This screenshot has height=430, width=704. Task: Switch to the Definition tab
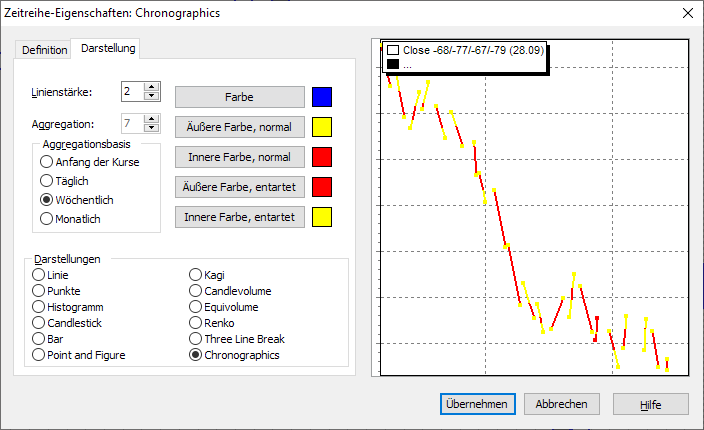coord(45,50)
